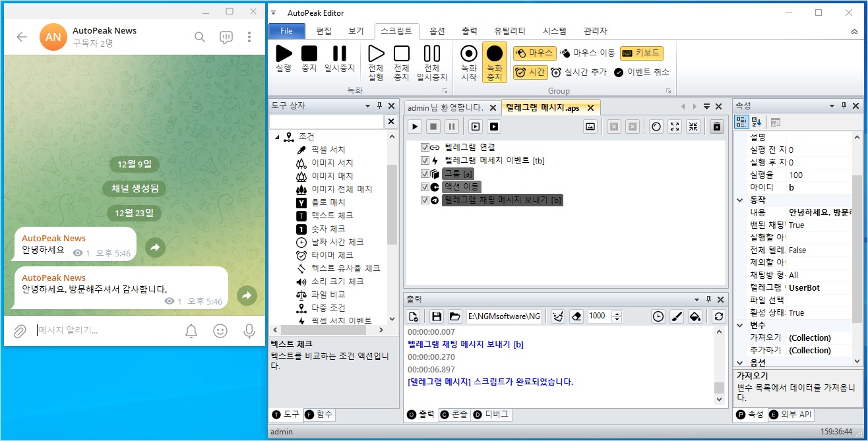
Task: Click 마우스 이동 option in the ribbon
Action: point(586,53)
